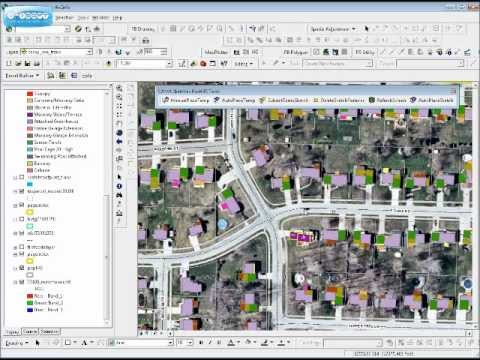Switch to the Selection tab
This screenshot has width=480, height=360.
[49, 332]
